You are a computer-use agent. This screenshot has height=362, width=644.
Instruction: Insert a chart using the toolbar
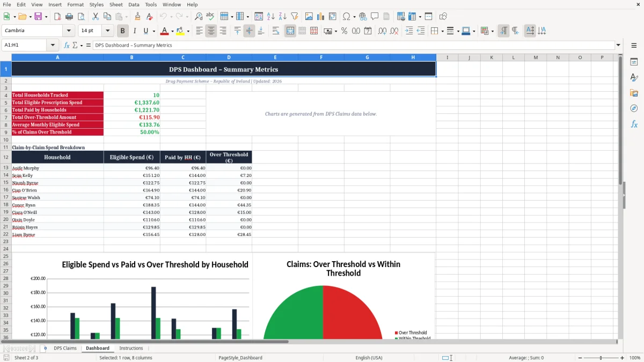click(321, 17)
